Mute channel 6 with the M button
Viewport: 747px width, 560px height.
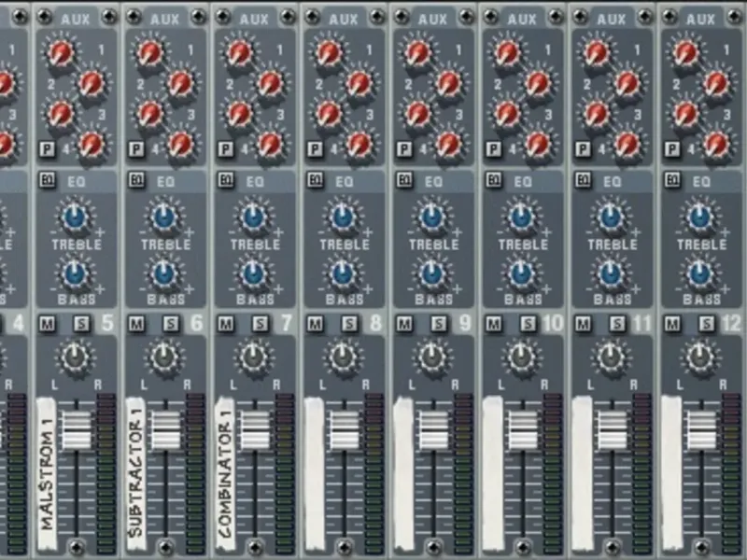(x=136, y=324)
